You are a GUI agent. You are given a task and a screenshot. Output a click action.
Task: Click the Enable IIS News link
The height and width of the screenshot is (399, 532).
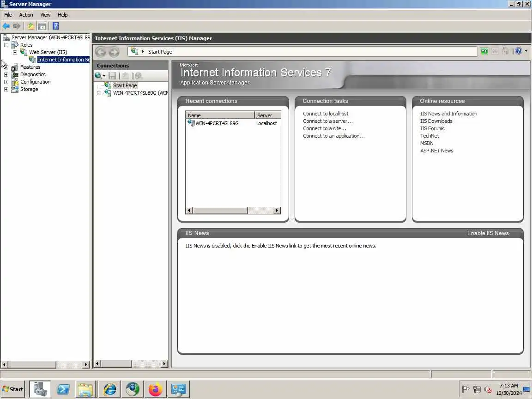[x=488, y=233]
